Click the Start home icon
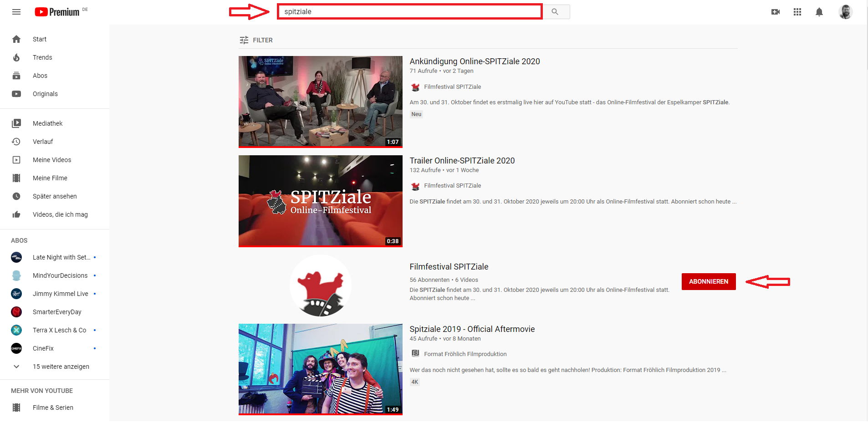The height and width of the screenshot is (428, 868). click(x=16, y=39)
